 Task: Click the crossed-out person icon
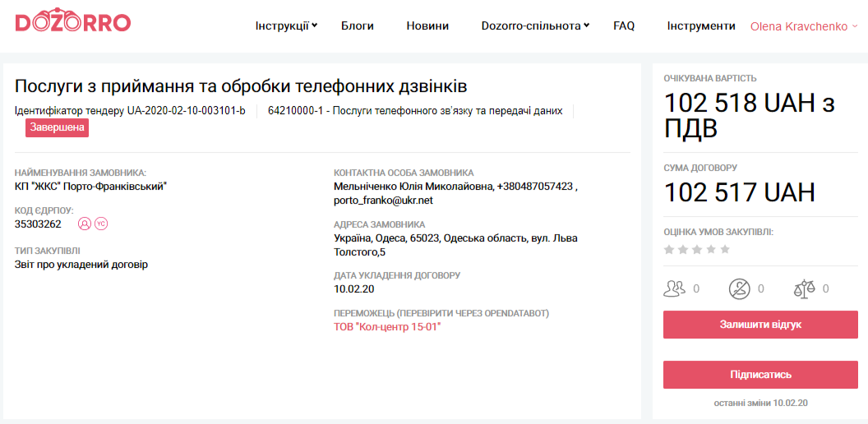[738, 288]
